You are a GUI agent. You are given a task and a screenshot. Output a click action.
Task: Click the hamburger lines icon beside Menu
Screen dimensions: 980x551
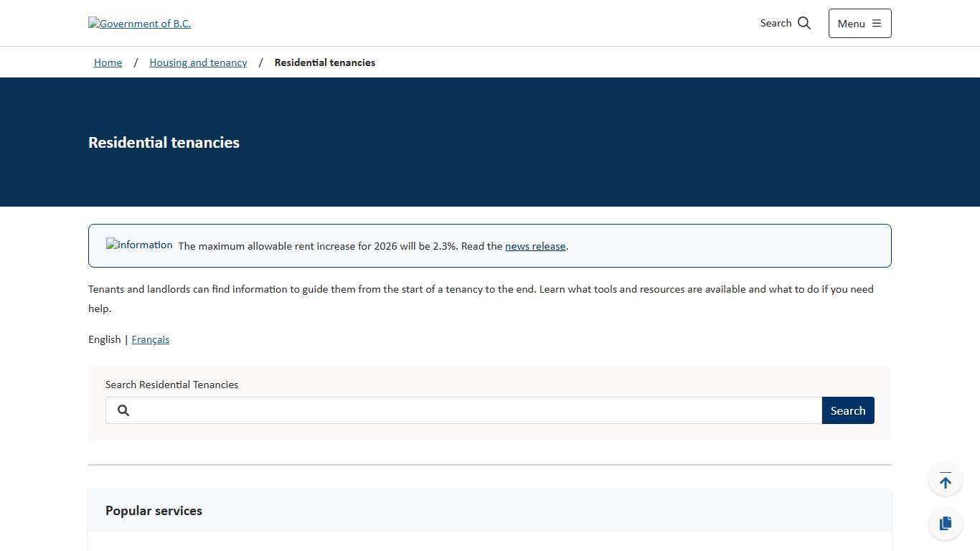pos(876,24)
